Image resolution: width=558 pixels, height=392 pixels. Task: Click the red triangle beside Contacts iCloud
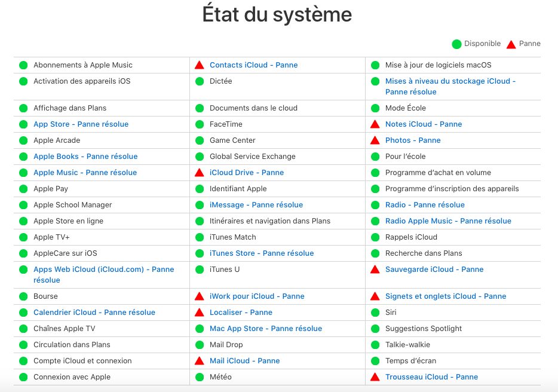tap(200, 65)
